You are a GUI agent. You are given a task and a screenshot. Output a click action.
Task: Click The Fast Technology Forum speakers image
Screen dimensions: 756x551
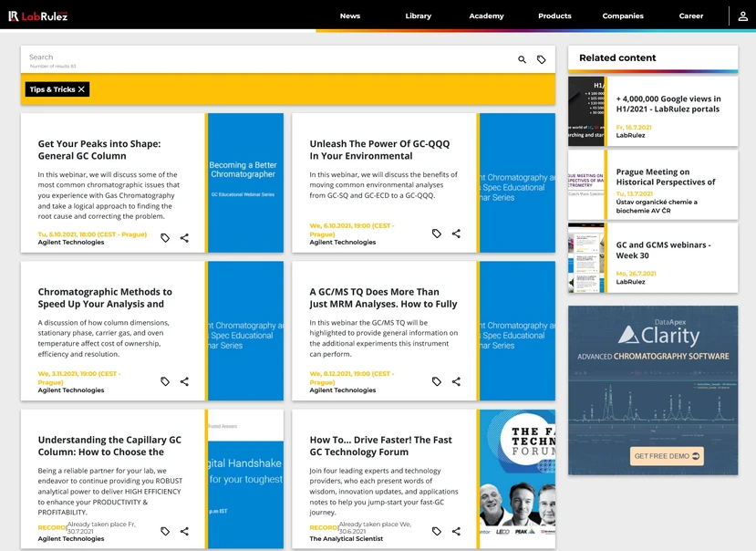[x=517, y=479]
